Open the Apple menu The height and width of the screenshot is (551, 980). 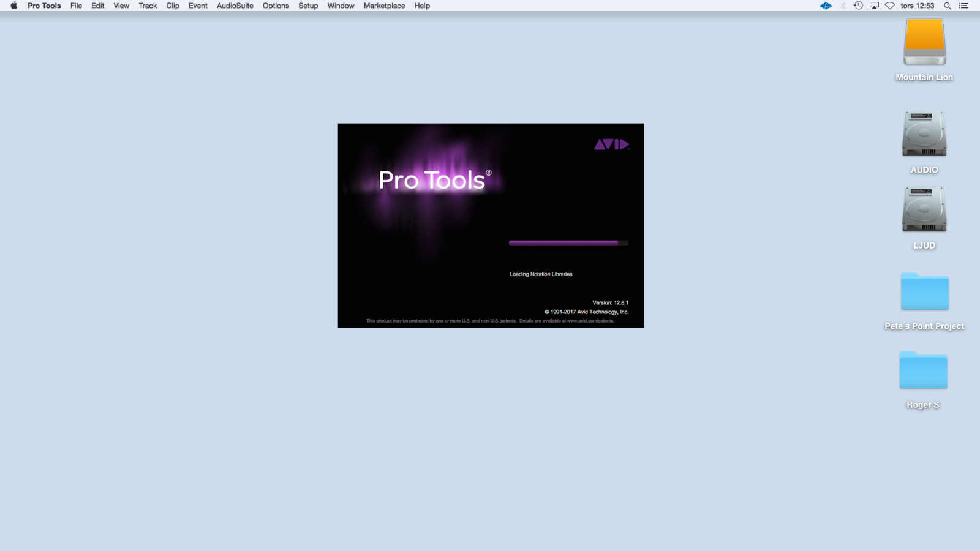(13, 6)
